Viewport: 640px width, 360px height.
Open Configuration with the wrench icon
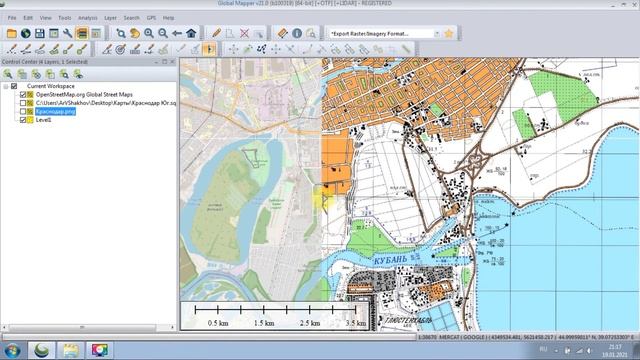coord(67,33)
